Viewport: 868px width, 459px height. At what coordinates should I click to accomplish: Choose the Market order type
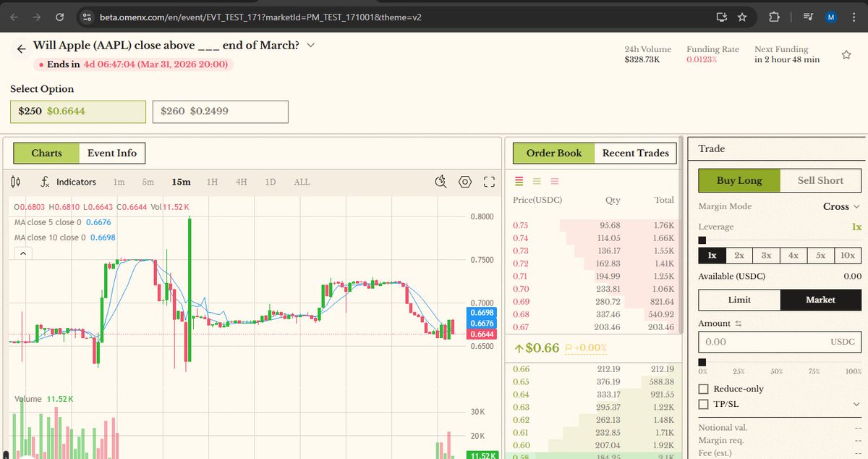(x=821, y=300)
